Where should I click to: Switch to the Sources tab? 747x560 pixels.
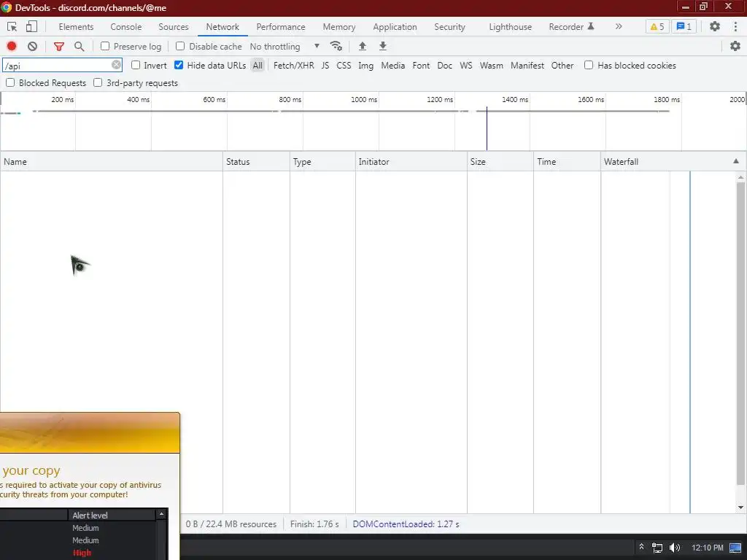tap(174, 27)
